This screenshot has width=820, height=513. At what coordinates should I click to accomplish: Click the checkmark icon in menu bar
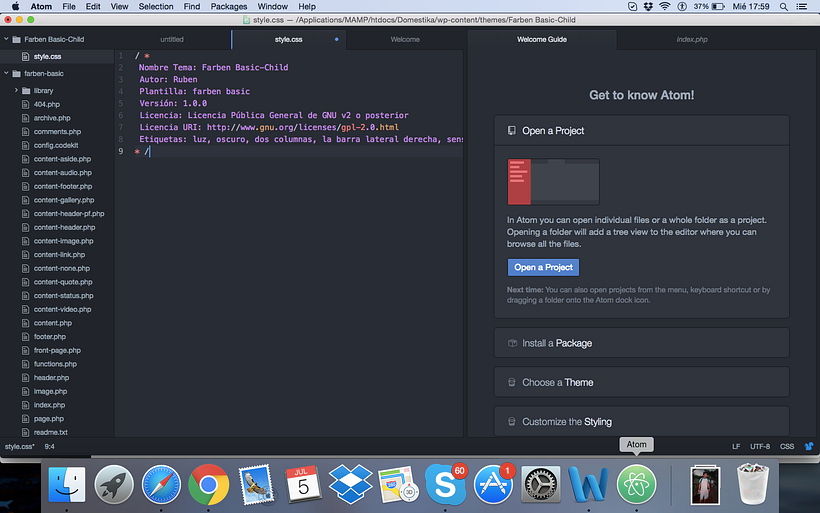pos(632,6)
